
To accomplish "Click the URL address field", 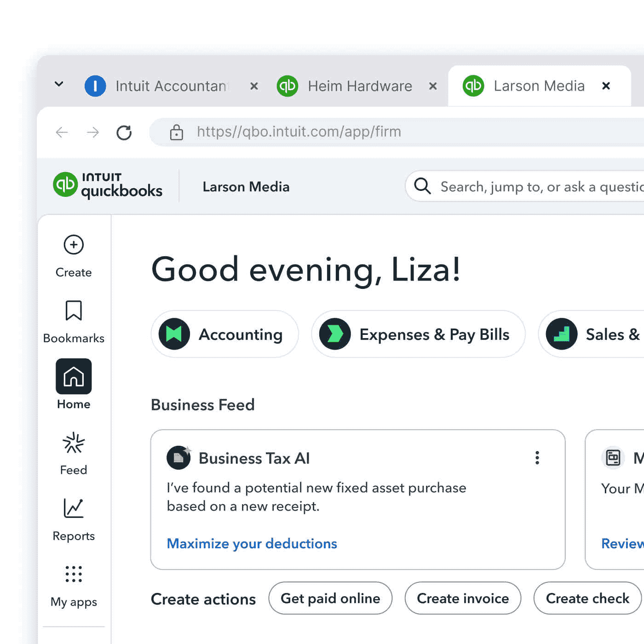I will (397, 132).
